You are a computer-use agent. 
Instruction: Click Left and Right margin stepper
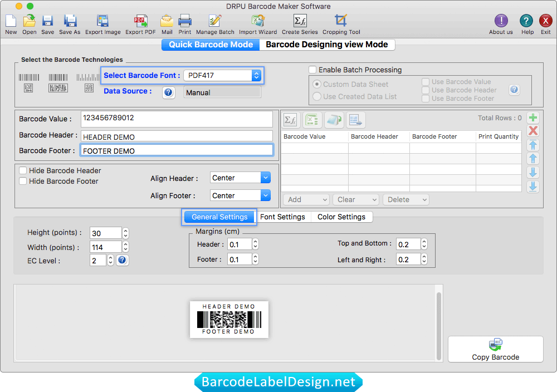tap(424, 259)
